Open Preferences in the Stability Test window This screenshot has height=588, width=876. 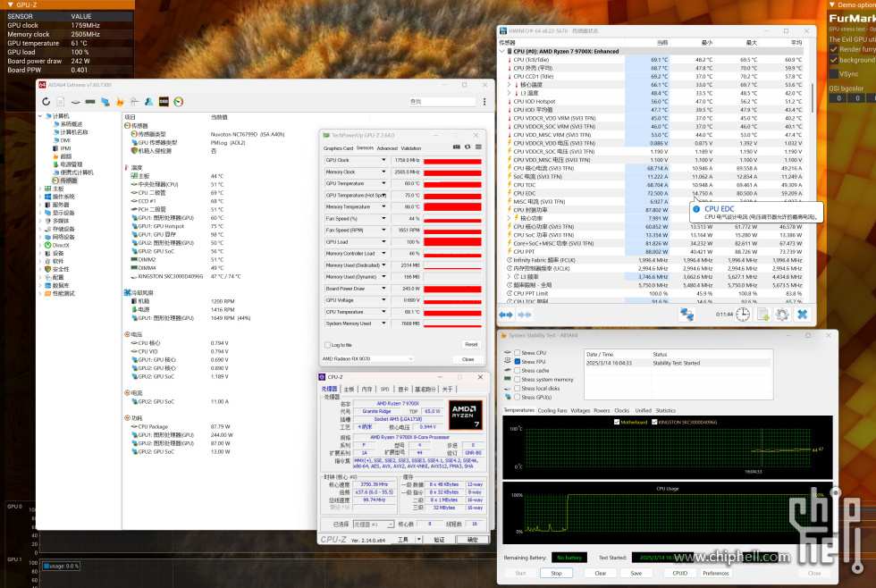716,573
